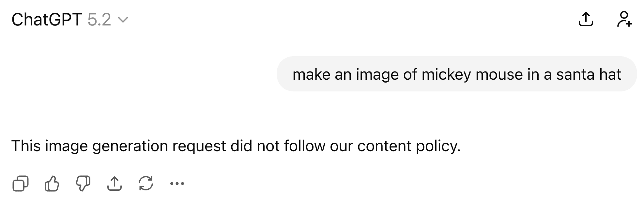Copy the content policy response
Screen dimensions: 644x209
click(x=20, y=183)
